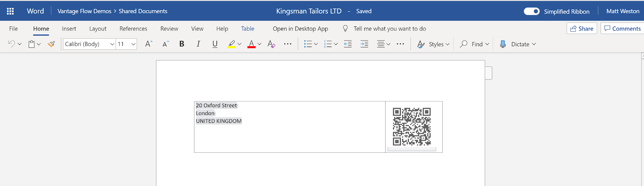The width and height of the screenshot is (644, 186).
Task: Click the London text line
Action: (x=205, y=113)
